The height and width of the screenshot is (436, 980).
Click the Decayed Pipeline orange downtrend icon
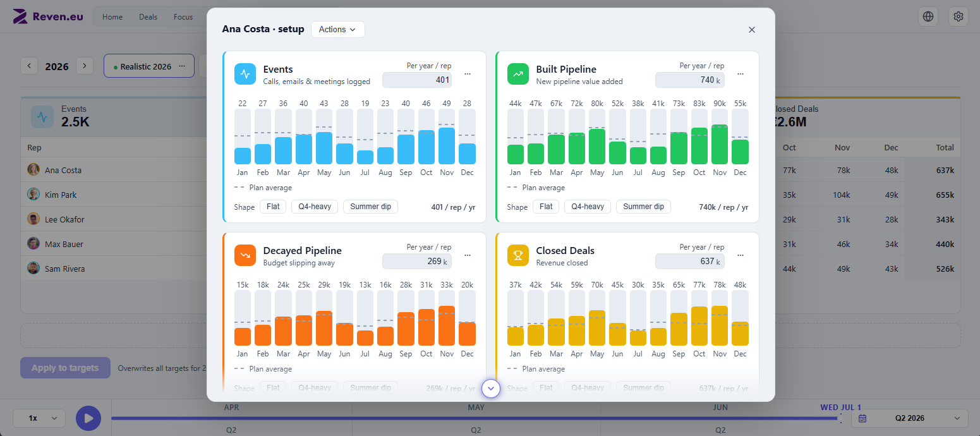tap(245, 255)
